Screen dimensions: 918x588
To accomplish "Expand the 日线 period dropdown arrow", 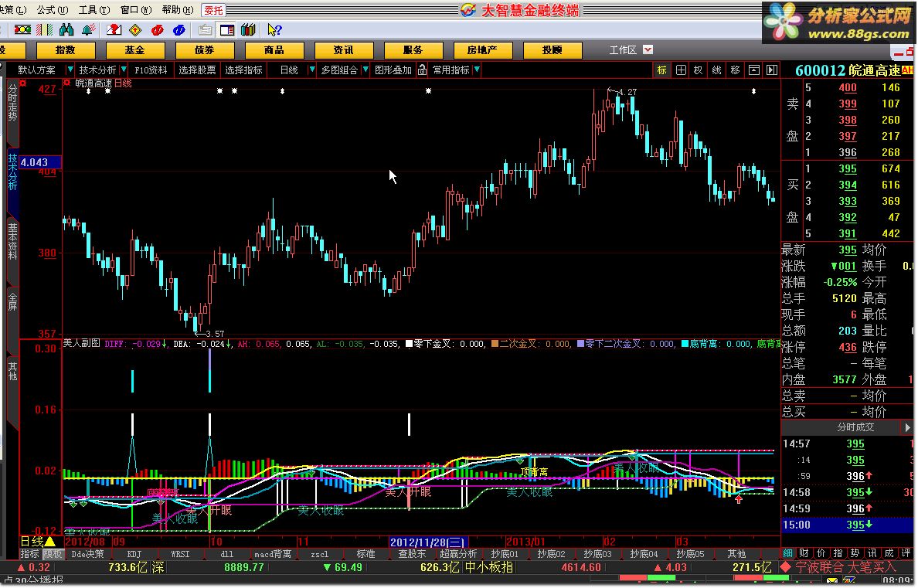I will [x=312, y=70].
